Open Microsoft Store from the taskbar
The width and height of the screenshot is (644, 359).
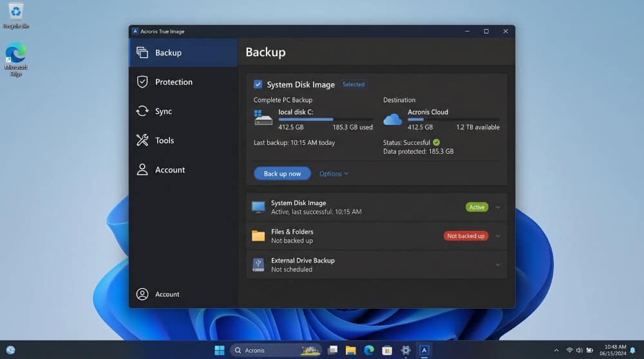387,350
